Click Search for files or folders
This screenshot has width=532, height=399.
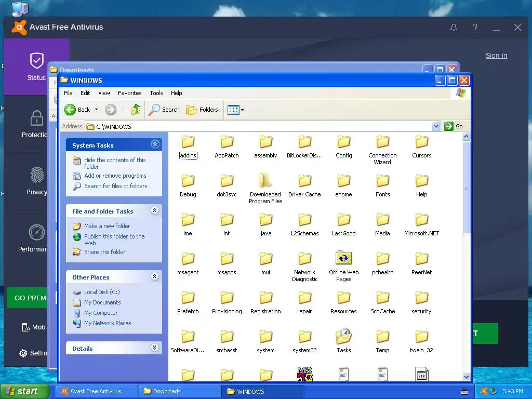[x=116, y=186]
